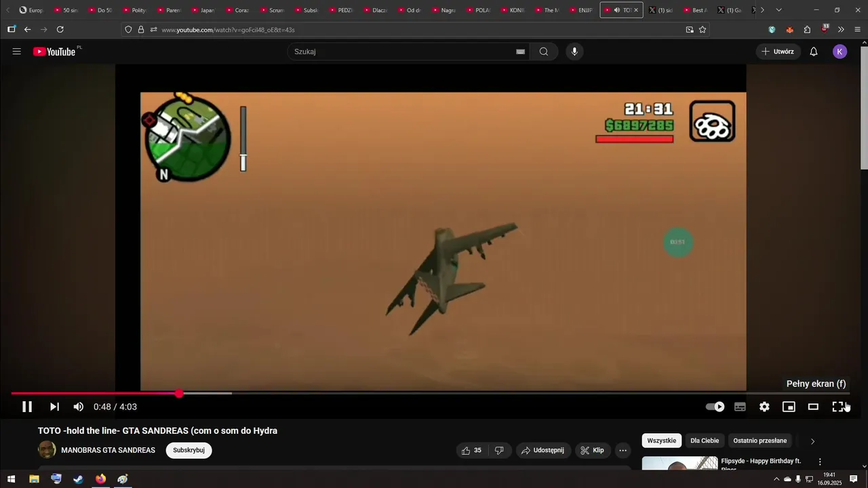This screenshot has width=868, height=488.
Task: Enter full screen with Pełny ekran button
Action: pos(838,407)
